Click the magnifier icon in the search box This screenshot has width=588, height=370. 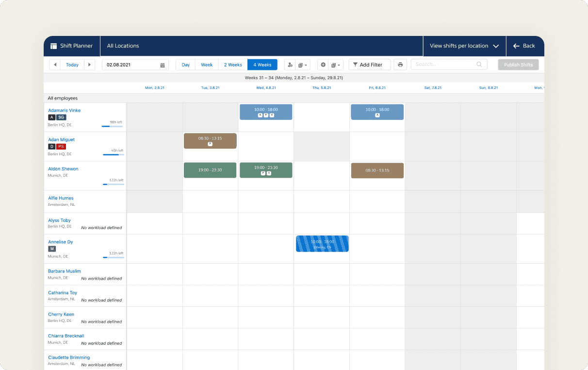(x=479, y=64)
